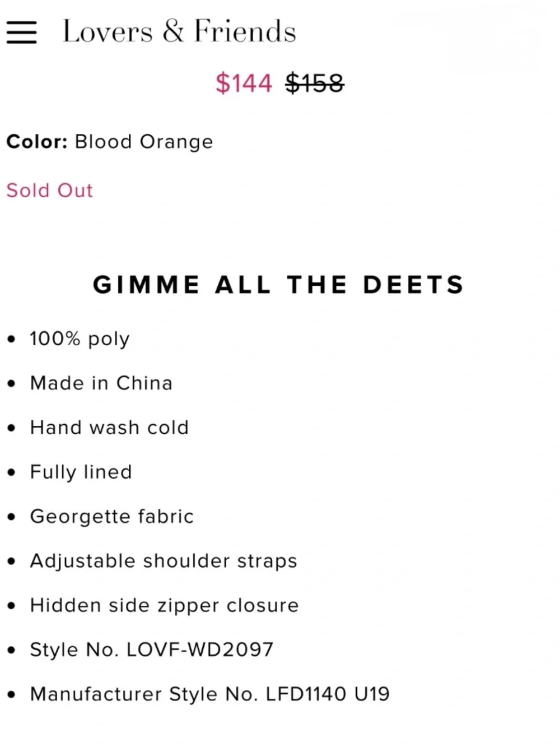Screen dimensions: 560x747
Task: Open the Lovers & Friends brand link
Action: tap(179, 31)
